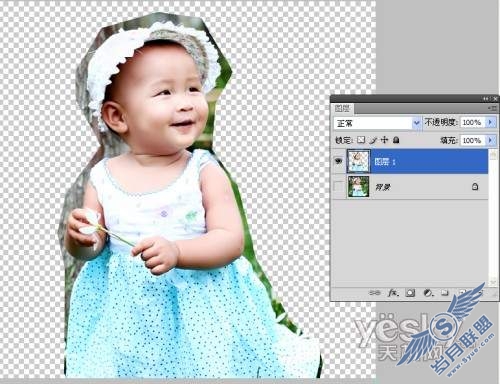Click the 不透明度 label

(441, 122)
